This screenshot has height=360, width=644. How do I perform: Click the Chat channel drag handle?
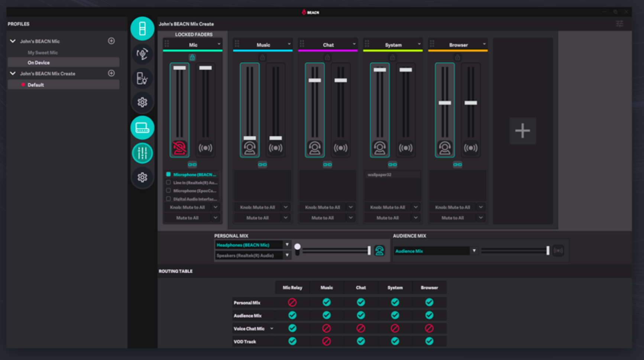[x=302, y=44]
